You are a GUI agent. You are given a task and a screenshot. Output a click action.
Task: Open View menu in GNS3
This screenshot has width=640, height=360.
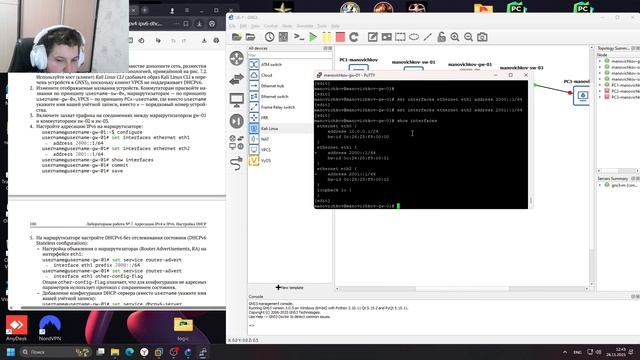pyautogui.click(x=255, y=26)
